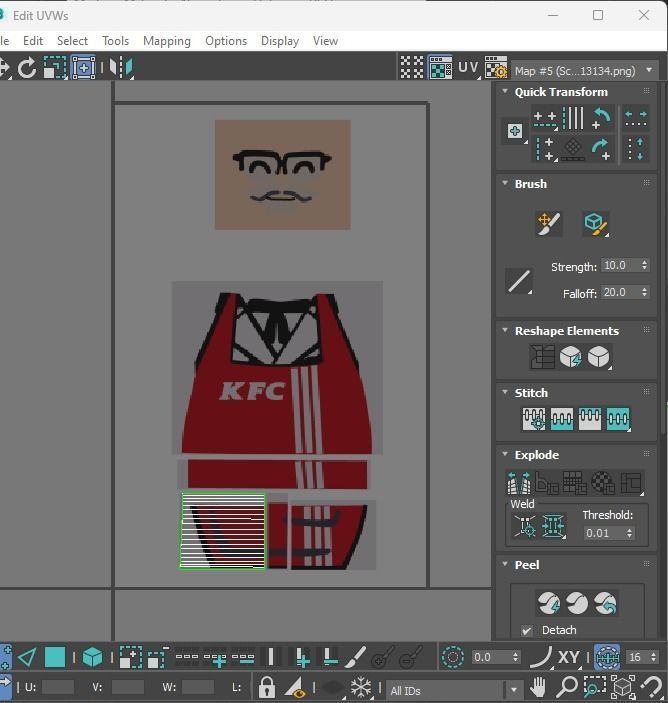Click the Linear Align icon
The height and width of the screenshot is (703, 668).
[x=573, y=118]
